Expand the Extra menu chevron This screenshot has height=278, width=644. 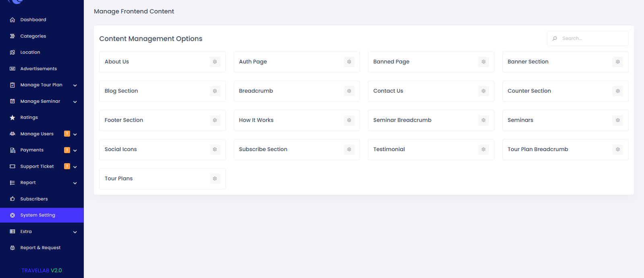coord(75,232)
